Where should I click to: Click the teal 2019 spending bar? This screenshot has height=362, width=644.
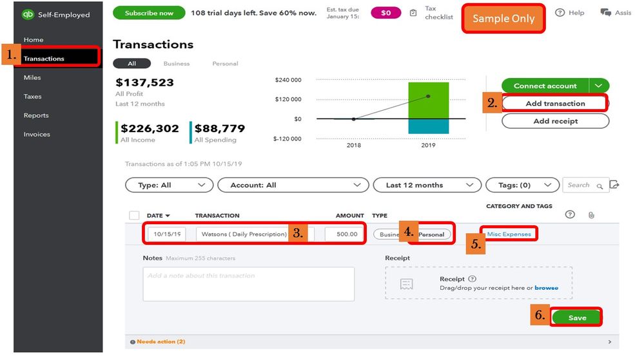pyautogui.click(x=429, y=126)
